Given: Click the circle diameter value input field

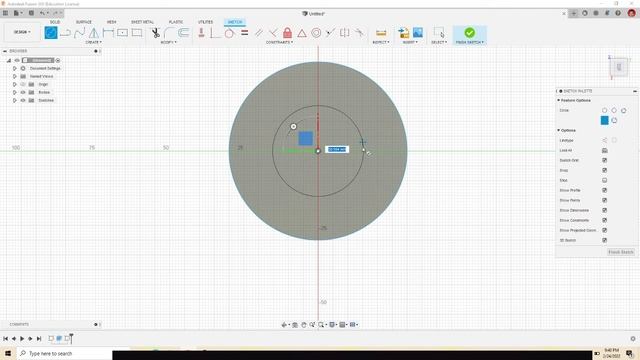Looking at the screenshot, I should click(337, 149).
